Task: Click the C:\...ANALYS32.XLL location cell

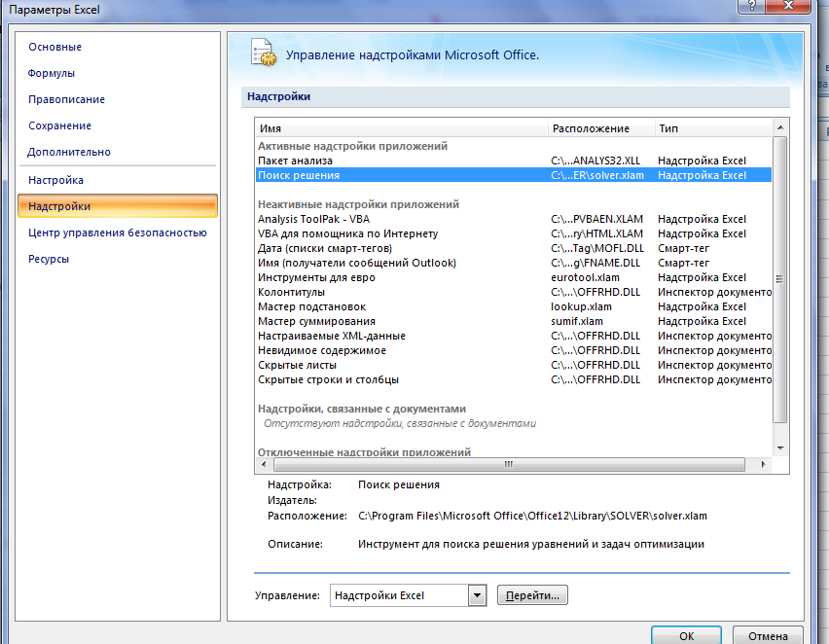Action: (595, 161)
